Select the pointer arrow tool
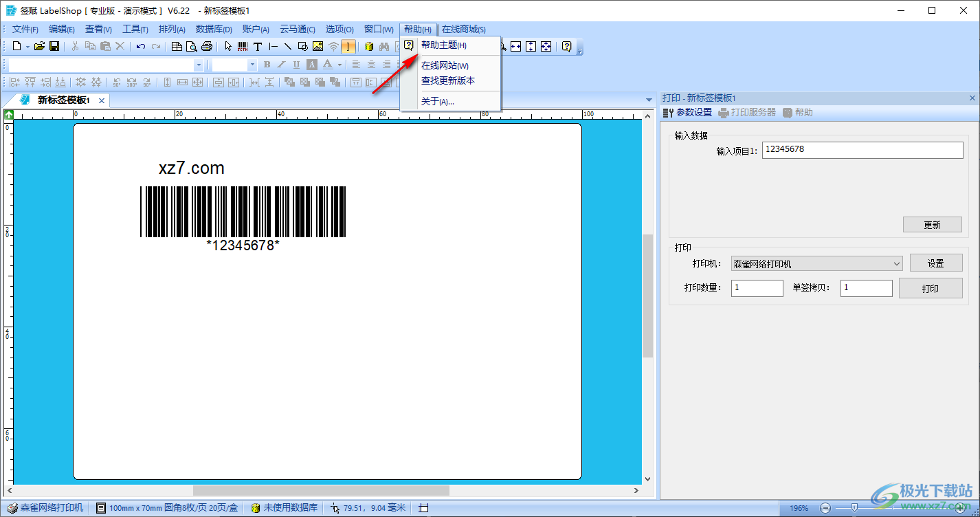The width and height of the screenshot is (980, 517). 228,46
